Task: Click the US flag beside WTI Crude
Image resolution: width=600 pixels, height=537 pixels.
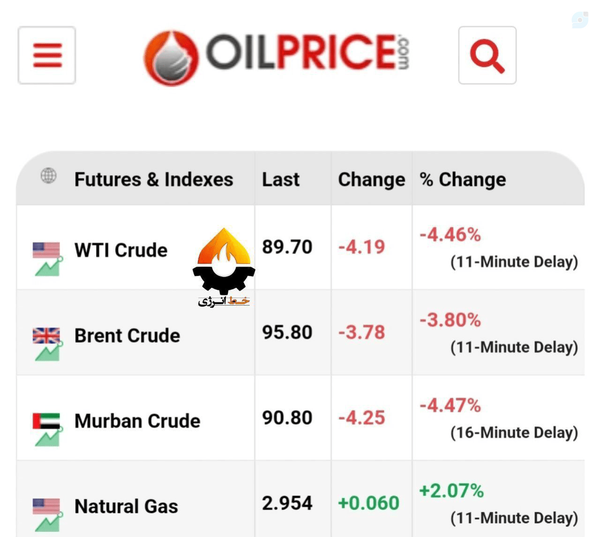Action: 46,250
